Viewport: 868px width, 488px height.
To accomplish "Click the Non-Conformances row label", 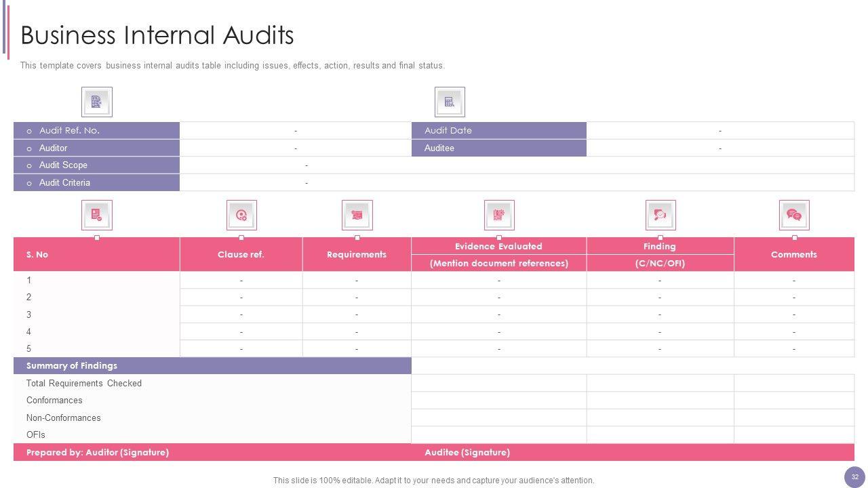I will click(64, 418).
